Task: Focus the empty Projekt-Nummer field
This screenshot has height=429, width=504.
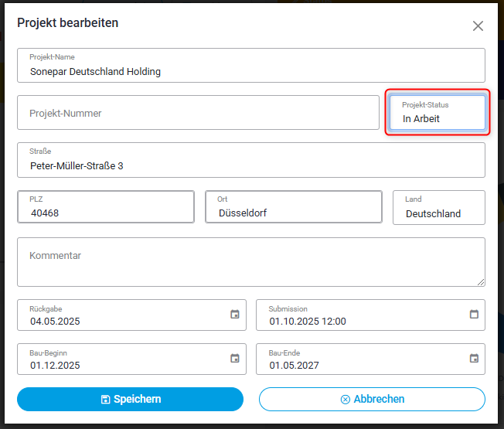Action: (x=198, y=113)
